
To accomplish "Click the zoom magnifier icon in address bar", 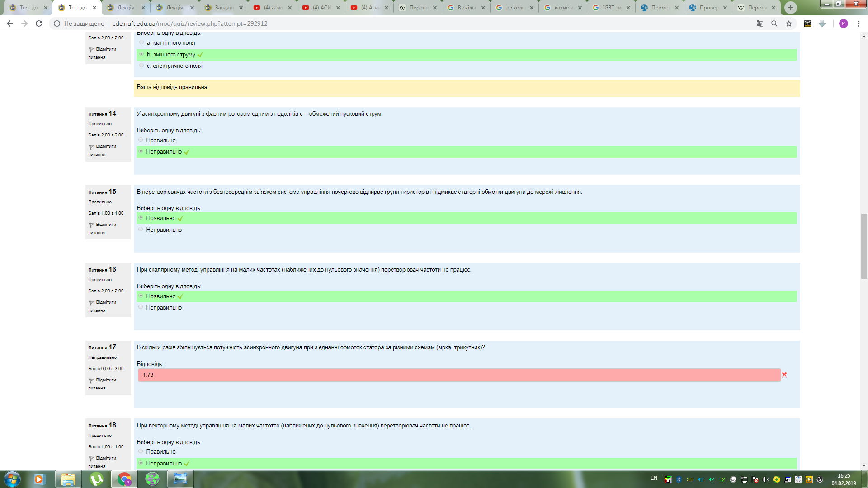I will tap(774, 23).
